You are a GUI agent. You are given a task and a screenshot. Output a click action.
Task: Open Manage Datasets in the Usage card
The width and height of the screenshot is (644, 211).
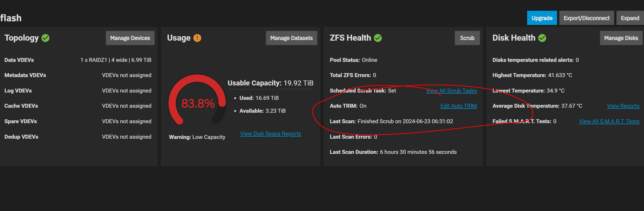pos(291,38)
